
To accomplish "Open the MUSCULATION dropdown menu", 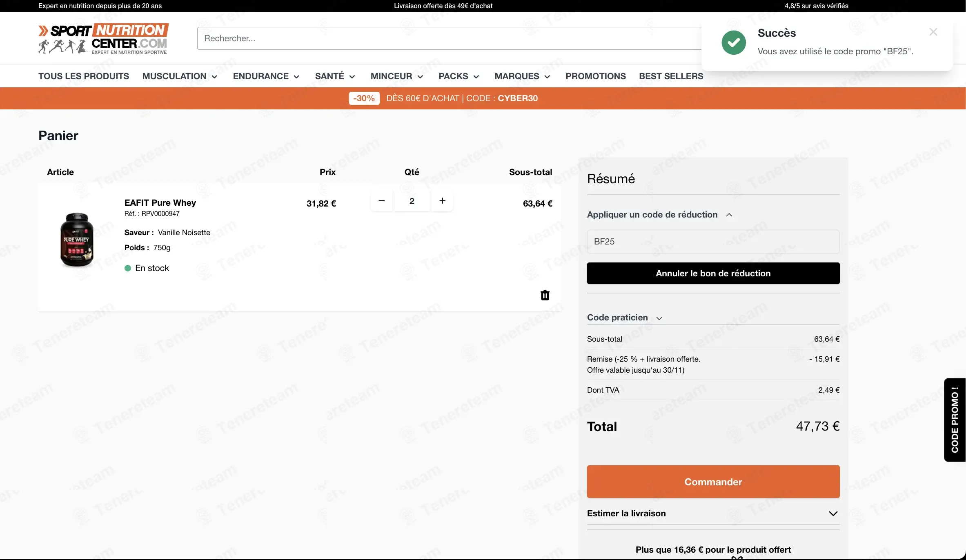I will coord(180,76).
